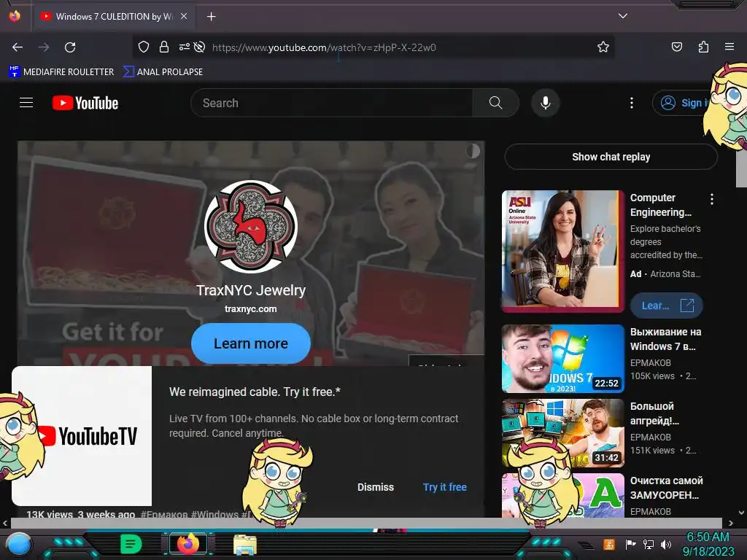Bookmark this page with the star icon
747x560 pixels.
pyautogui.click(x=603, y=47)
